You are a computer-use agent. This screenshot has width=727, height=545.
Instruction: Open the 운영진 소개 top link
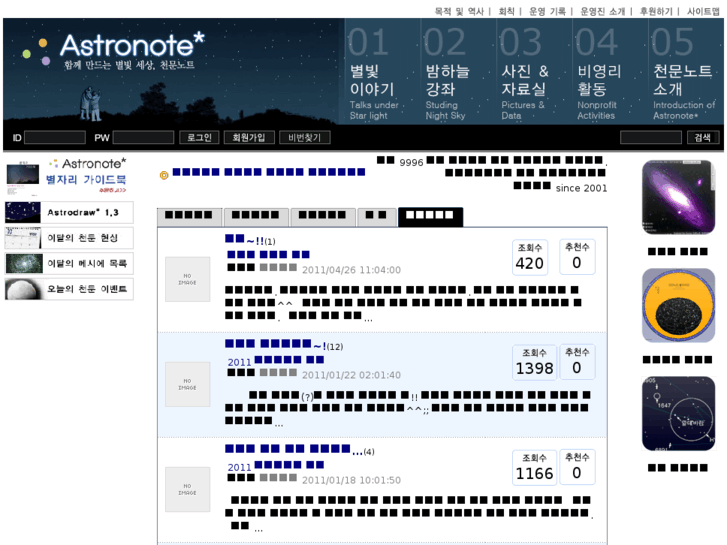[603, 11]
